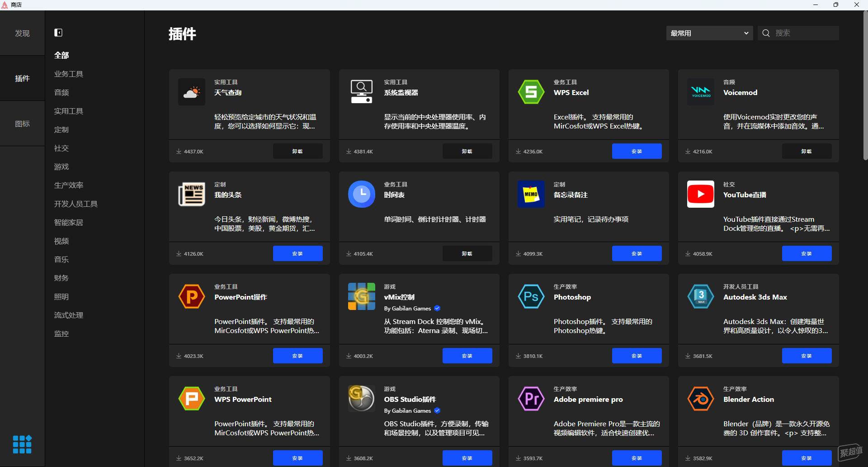This screenshot has width=868, height=467.
Task: Select the 定制 category
Action: click(x=61, y=129)
